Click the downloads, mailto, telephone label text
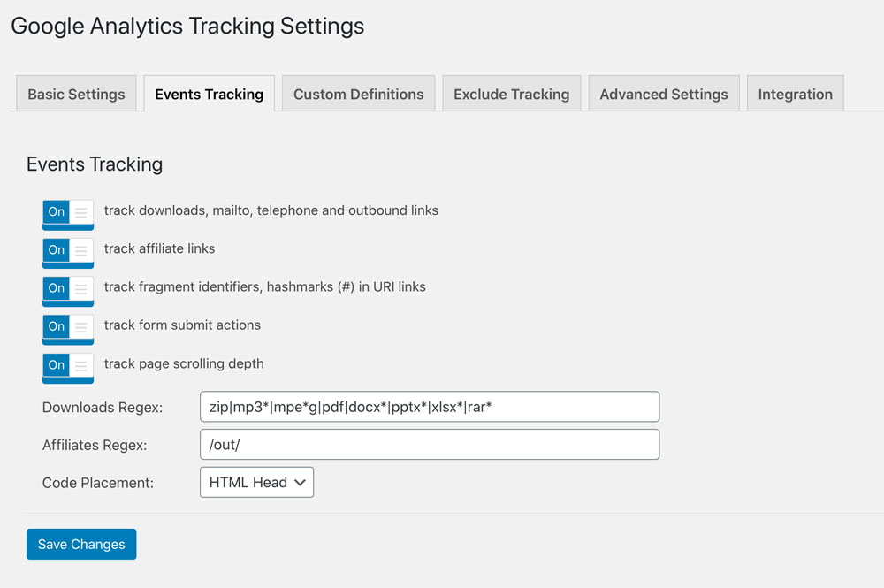 (271, 210)
